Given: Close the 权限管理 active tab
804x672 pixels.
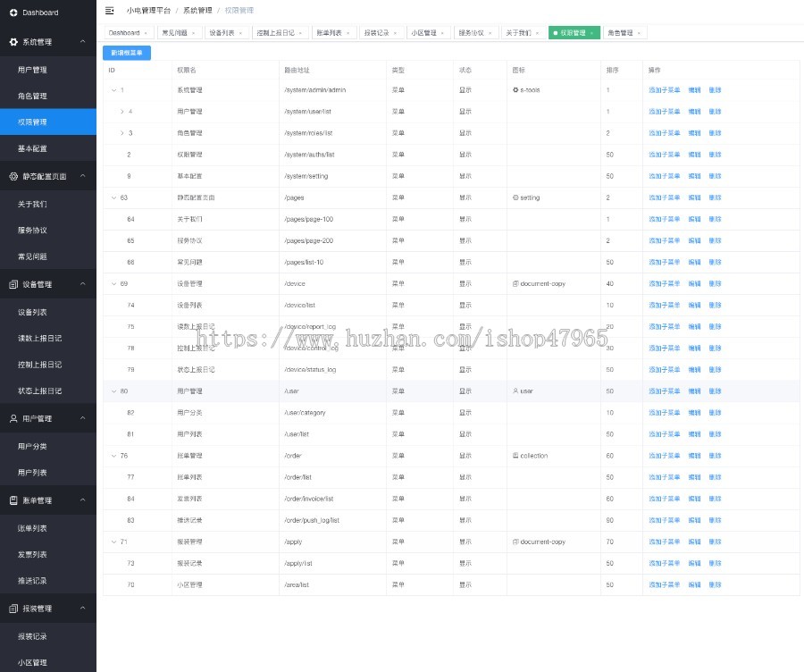Looking at the screenshot, I should click(x=591, y=33).
